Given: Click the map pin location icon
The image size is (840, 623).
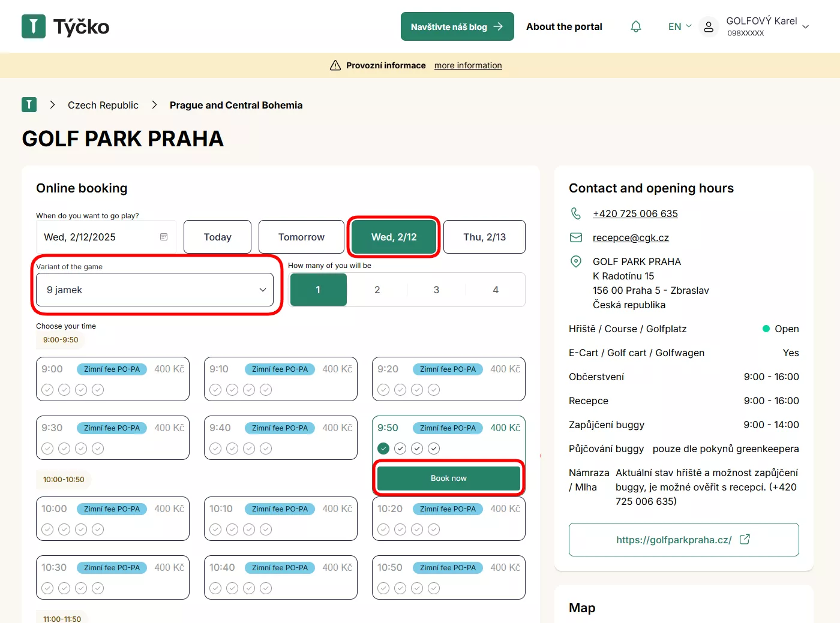Looking at the screenshot, I should (576, 261).
